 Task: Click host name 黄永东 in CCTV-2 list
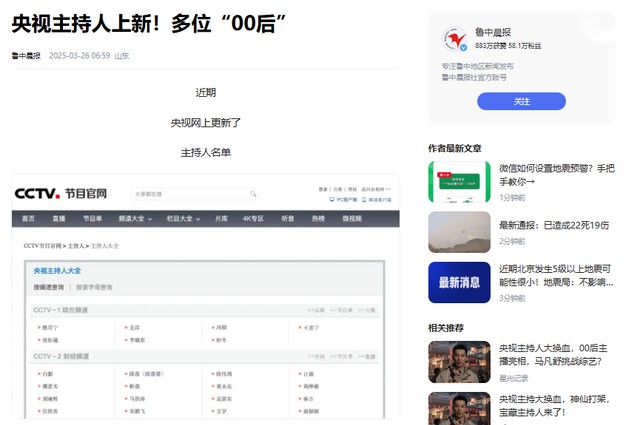click(x=224, y=386)
